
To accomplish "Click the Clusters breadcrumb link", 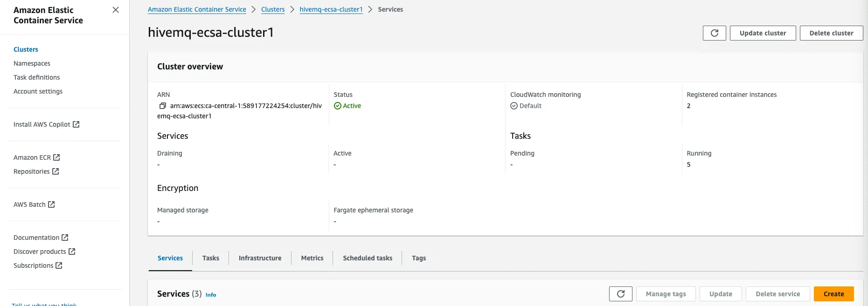I will click(273, 9).
